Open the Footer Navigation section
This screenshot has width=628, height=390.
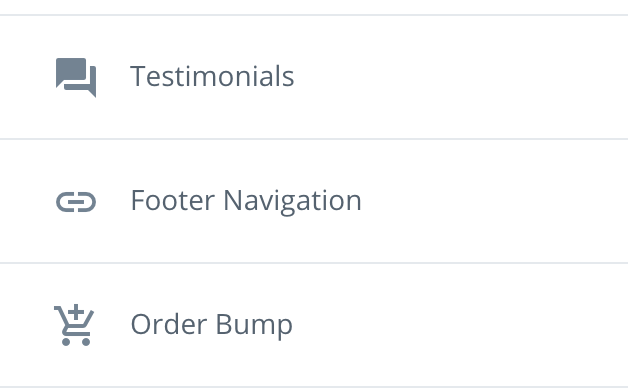314,201
